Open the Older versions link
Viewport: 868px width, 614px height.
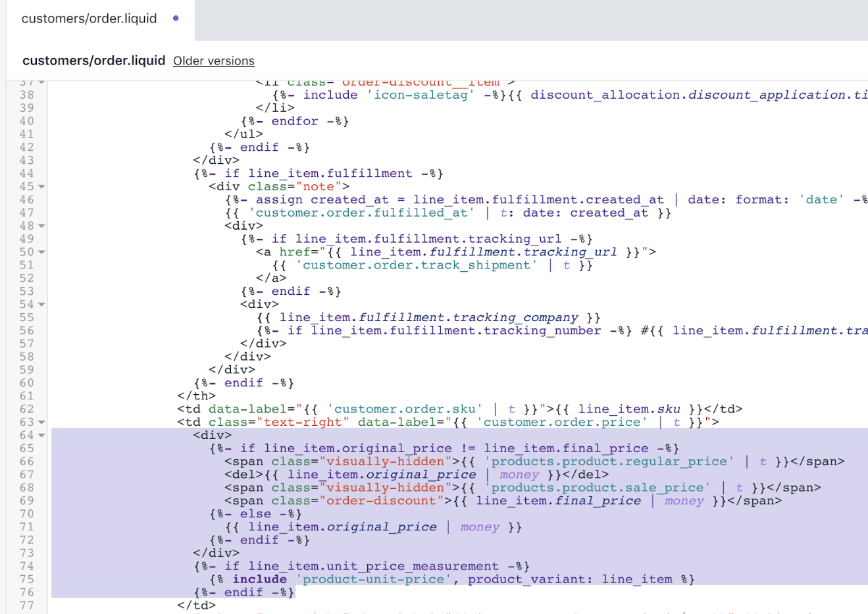pos(213,61)
